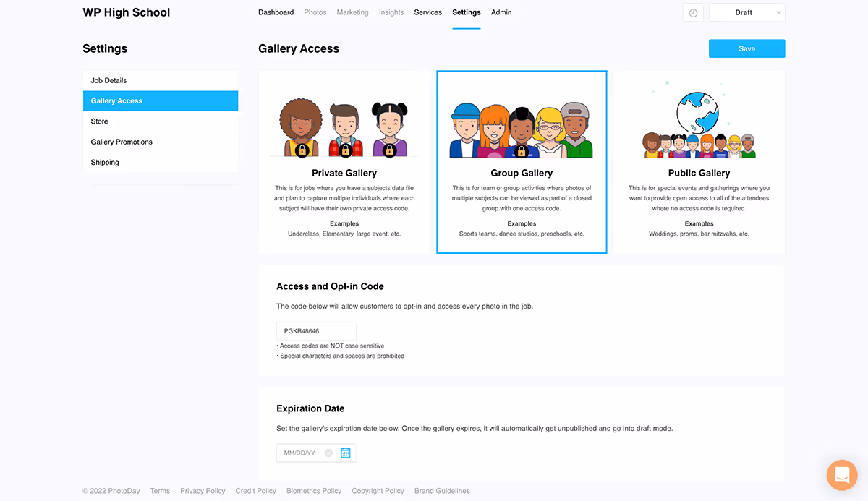Click the WP High School title

pos(127,12)
